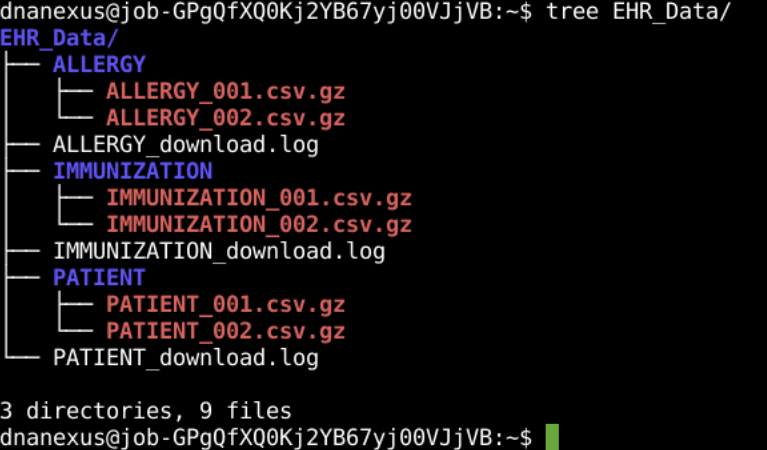
Task: Click PATIENT_002.csv.gz file name
Action: point(226,331)
